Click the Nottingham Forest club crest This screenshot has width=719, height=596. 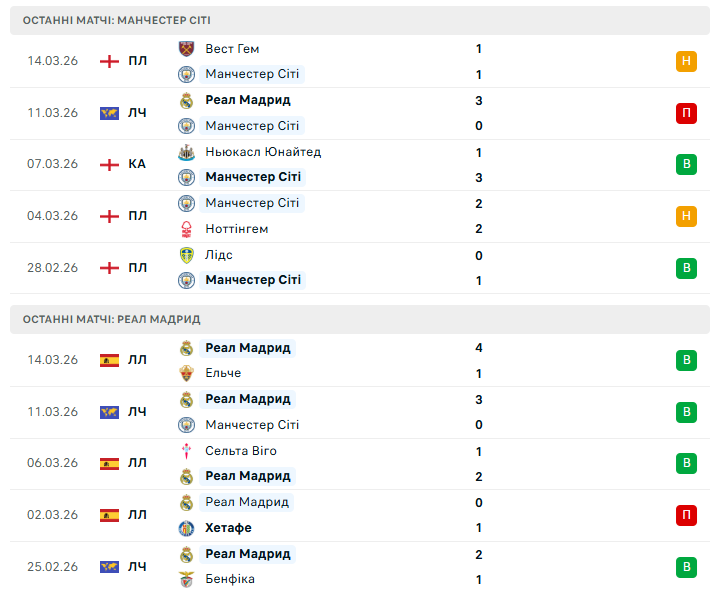(186, 229)
